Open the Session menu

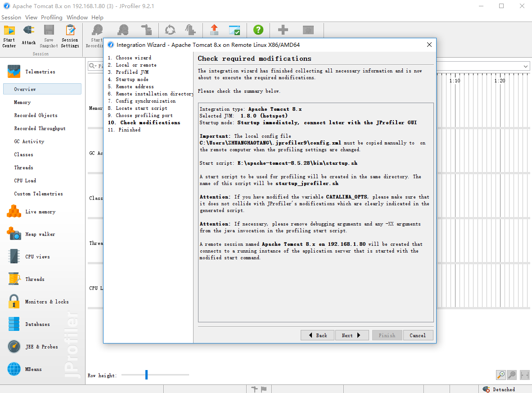coord(11,17)
